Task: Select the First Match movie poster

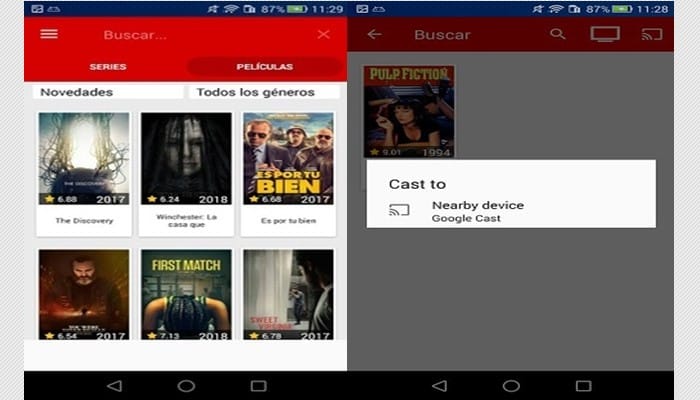Action: click(186, 295)
